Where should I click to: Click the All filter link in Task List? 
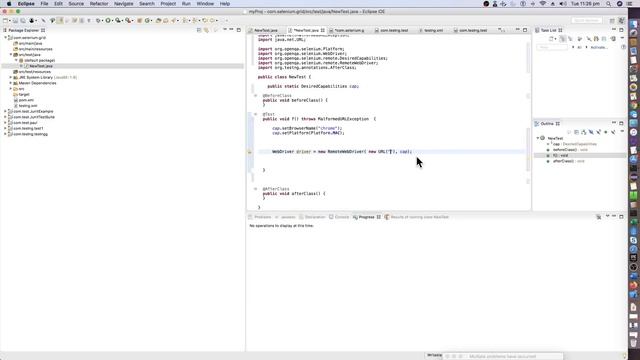[x=579, y=47]
